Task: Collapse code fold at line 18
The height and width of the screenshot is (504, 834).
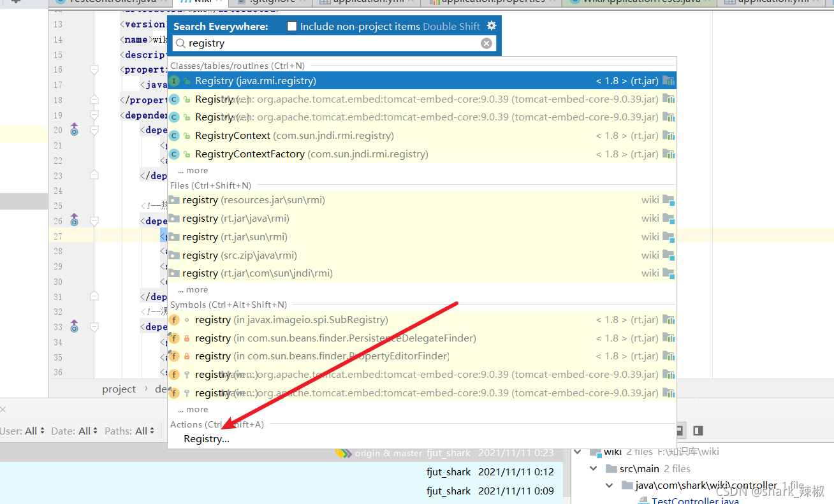Action: coord(94,100)
